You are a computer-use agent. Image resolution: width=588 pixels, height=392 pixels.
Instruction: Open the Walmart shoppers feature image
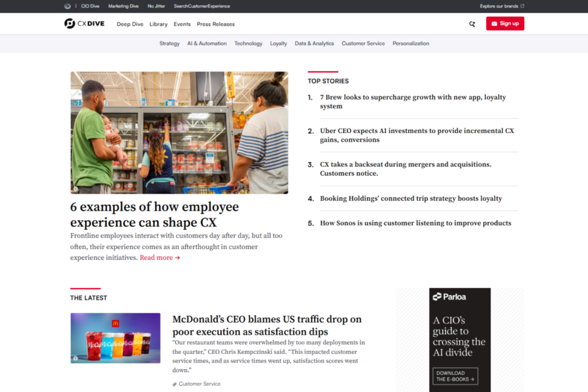click(179, 133)
